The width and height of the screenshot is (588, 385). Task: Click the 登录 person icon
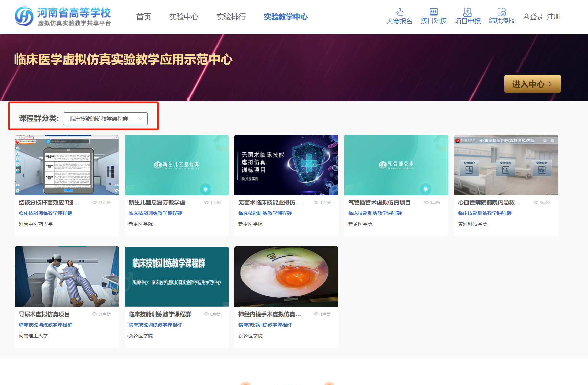coord(526,17)
